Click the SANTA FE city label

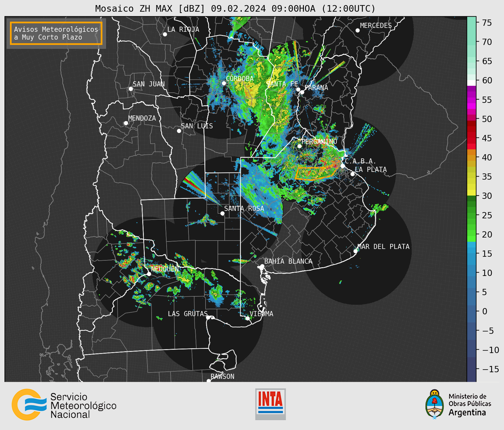(x=282, y=84)
